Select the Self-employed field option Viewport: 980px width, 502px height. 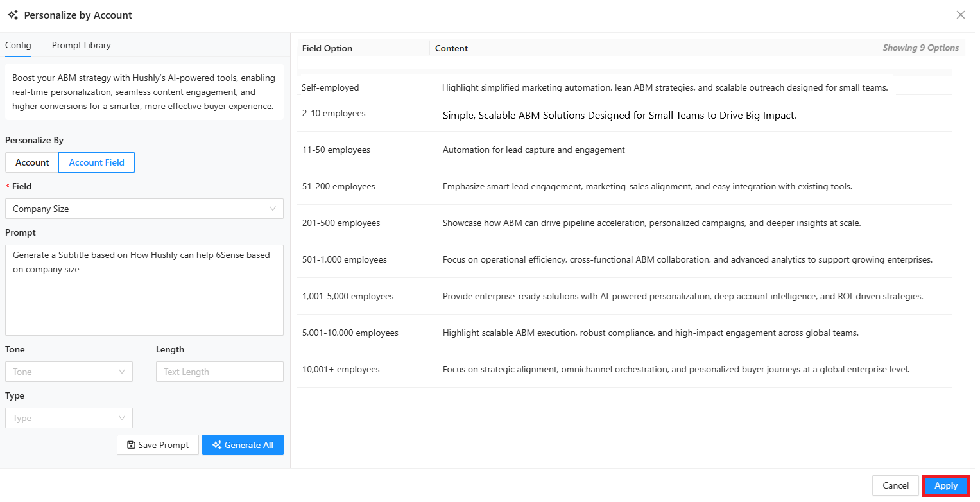pyautogui.click(x=331, y=87)
